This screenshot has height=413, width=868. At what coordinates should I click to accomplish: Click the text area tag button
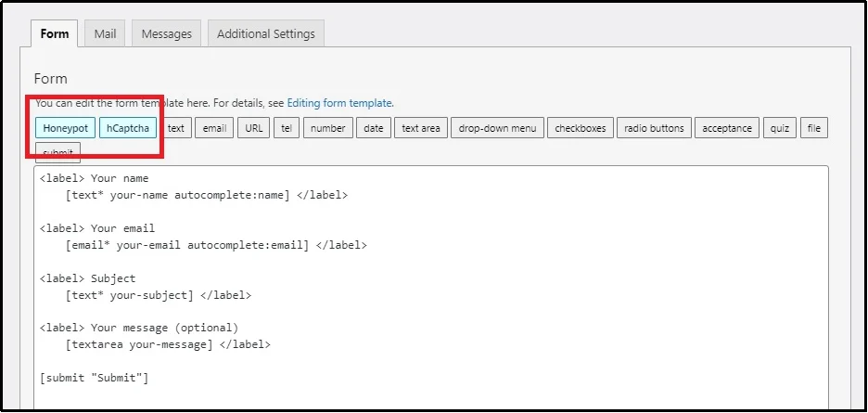coord(421,128)
